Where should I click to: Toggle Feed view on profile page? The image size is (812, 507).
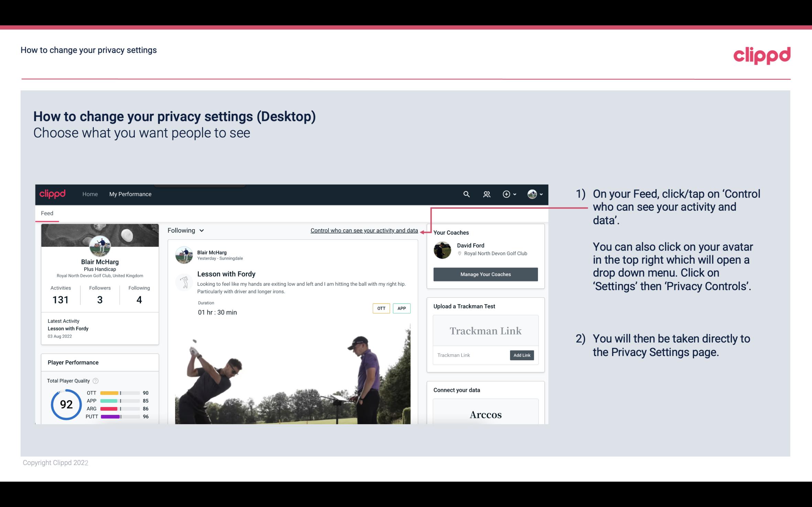(x=47, y=213)
